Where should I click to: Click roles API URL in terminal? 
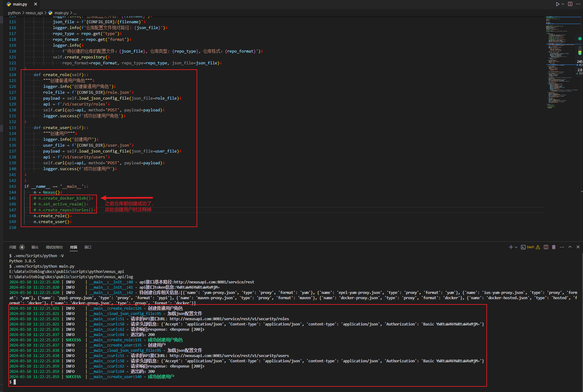[229, 319]
